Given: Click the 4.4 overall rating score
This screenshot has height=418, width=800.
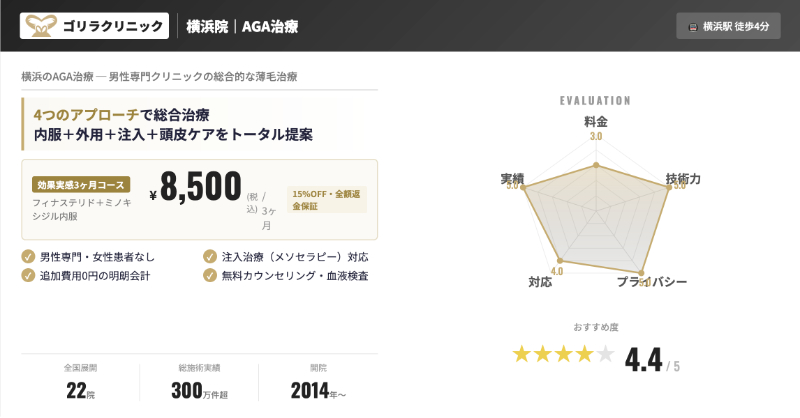Looking at the screenshot, I should point(644,358).
